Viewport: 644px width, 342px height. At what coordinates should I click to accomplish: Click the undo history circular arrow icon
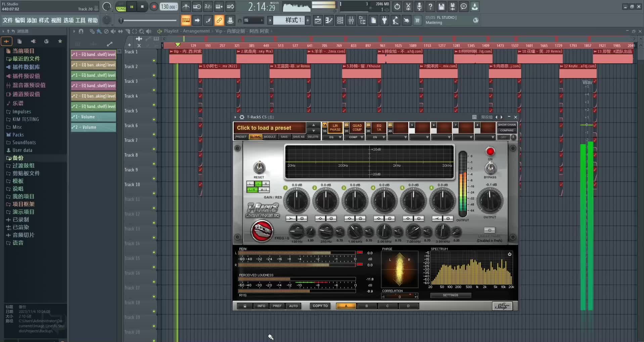(397, 6)
